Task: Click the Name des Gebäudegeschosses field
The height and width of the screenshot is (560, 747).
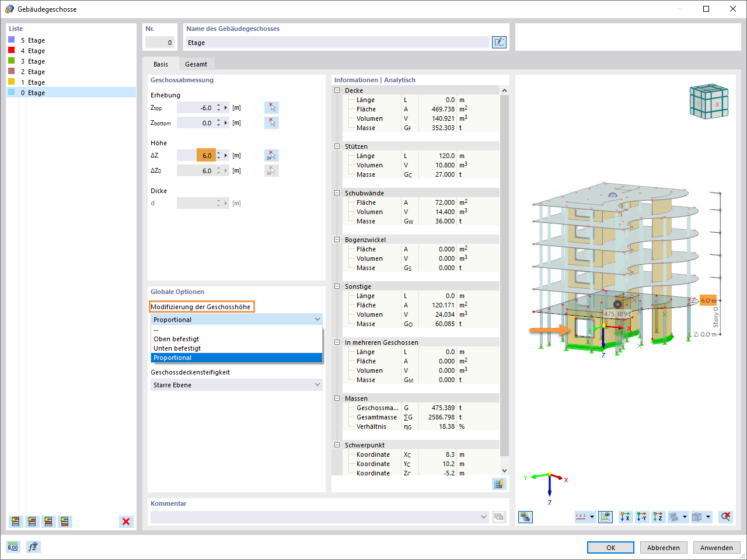Action: pos(337,43)
